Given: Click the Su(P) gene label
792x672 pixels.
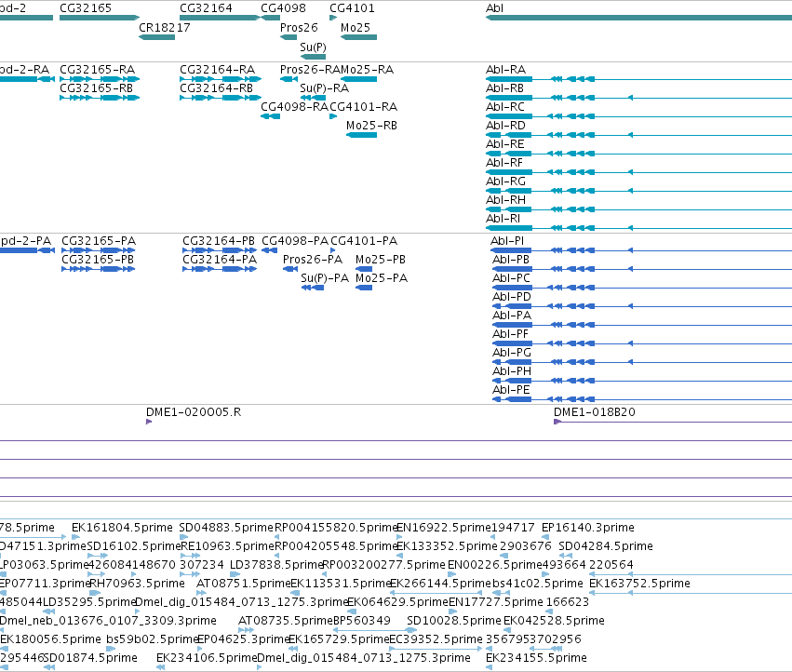Looking at the screenshot, I should [313, 47].
